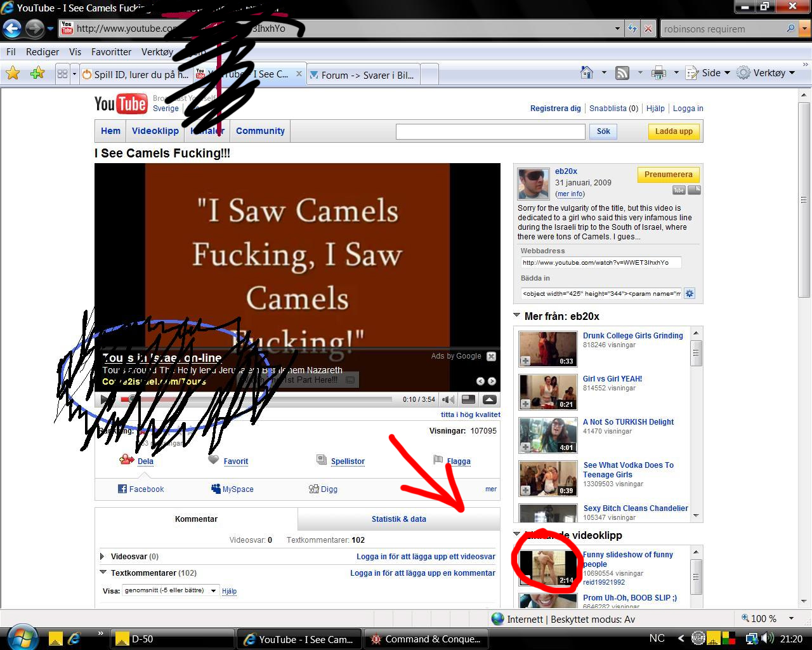This screenshot has width=812, height=650.
Task: Stop page loading with the red X icon
Action: pos(648,29)
